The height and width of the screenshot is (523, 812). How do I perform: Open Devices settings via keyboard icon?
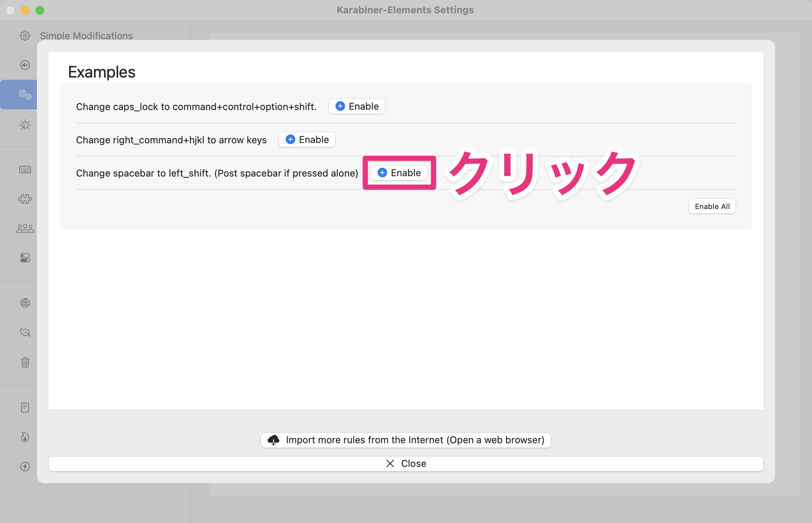[25, 169]
